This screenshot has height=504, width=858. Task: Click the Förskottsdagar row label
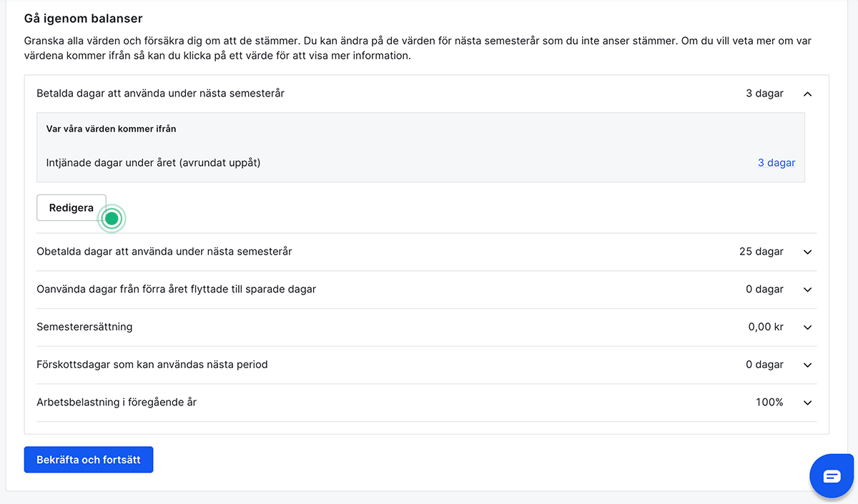(152, 365)
